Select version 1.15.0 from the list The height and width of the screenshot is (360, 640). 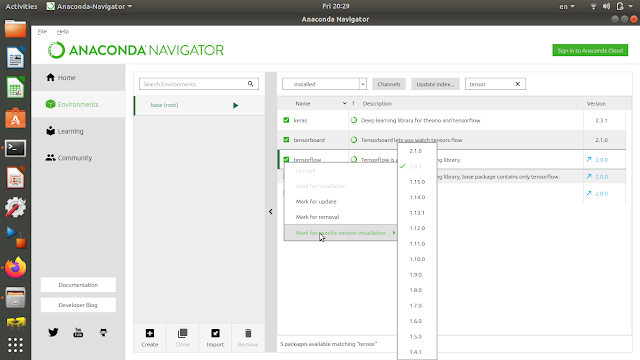pyautogui.click(x=417, y=182)
